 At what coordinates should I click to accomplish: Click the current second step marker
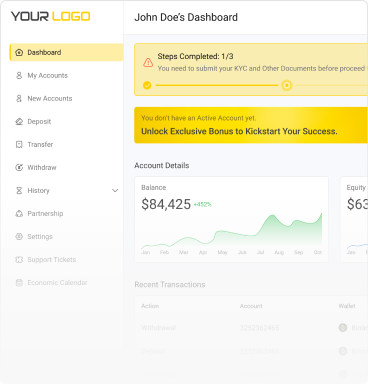(x=286, y=85)
